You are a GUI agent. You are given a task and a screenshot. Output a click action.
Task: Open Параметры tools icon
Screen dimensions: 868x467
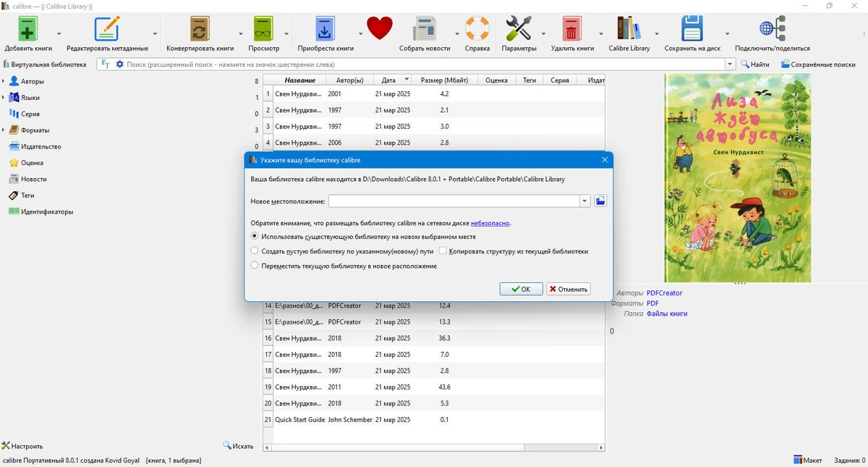click(x=519, y=30)
